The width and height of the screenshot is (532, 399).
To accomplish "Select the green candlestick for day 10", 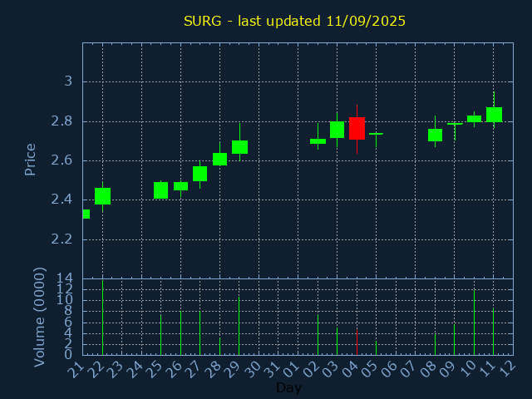I will point(474,119).
